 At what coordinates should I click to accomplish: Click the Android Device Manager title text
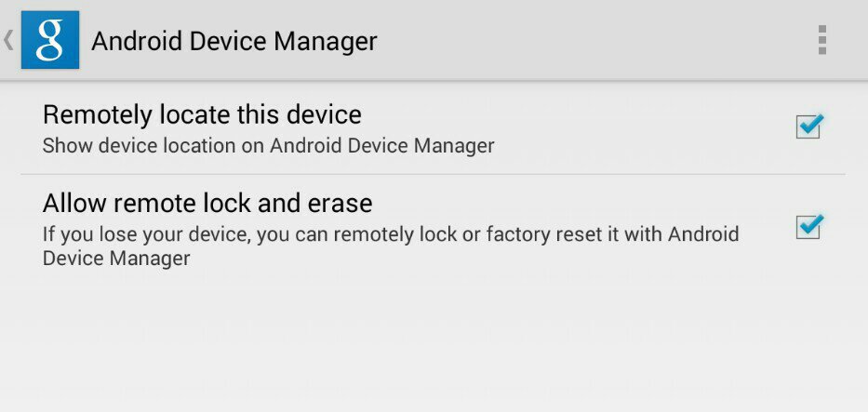coord(234,42)
